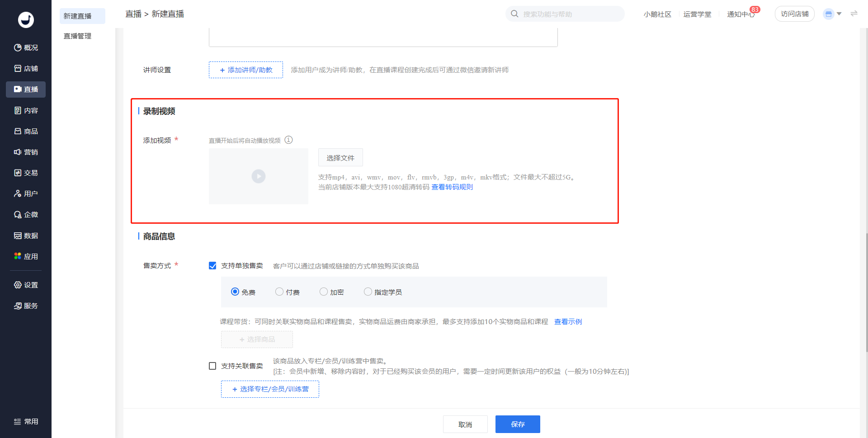868x438 pixels.
Task: Click 选择文件 to upload video
Action: [x=340, y=158]
